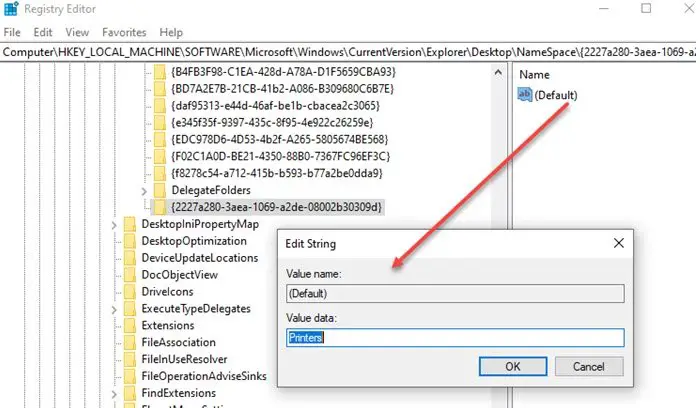Click the DesktopOptimization folder icon

point(129,241)
